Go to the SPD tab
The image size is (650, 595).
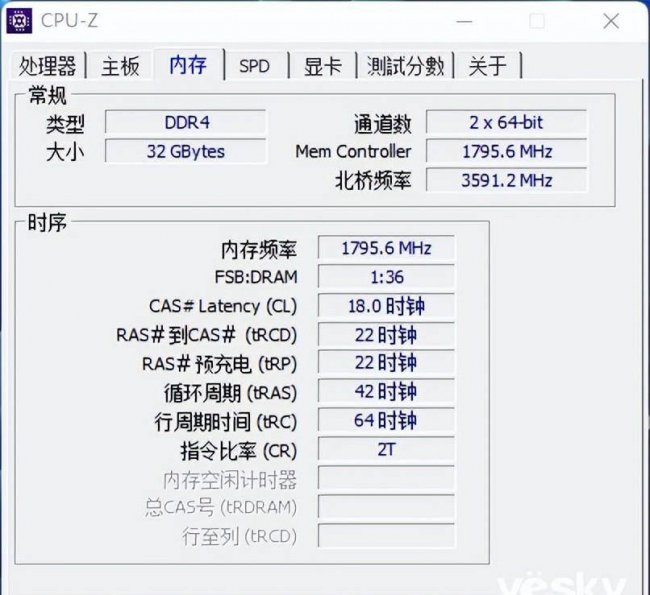point(255,66)
